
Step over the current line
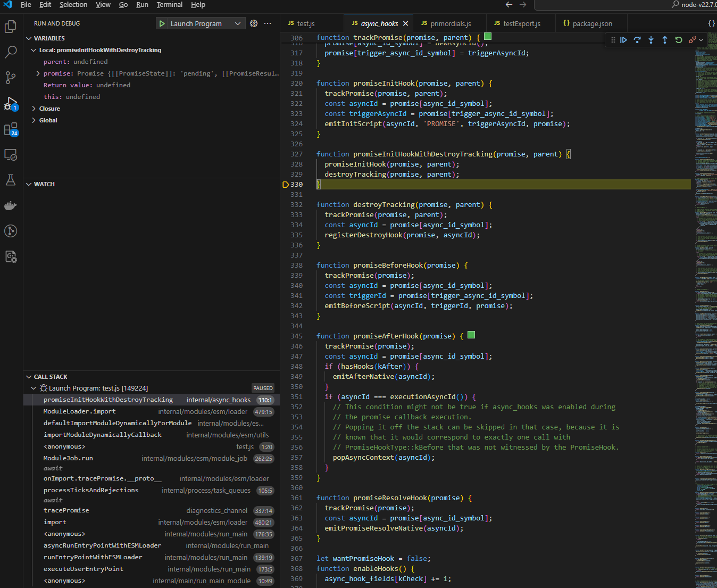click(x=637, y=40)
